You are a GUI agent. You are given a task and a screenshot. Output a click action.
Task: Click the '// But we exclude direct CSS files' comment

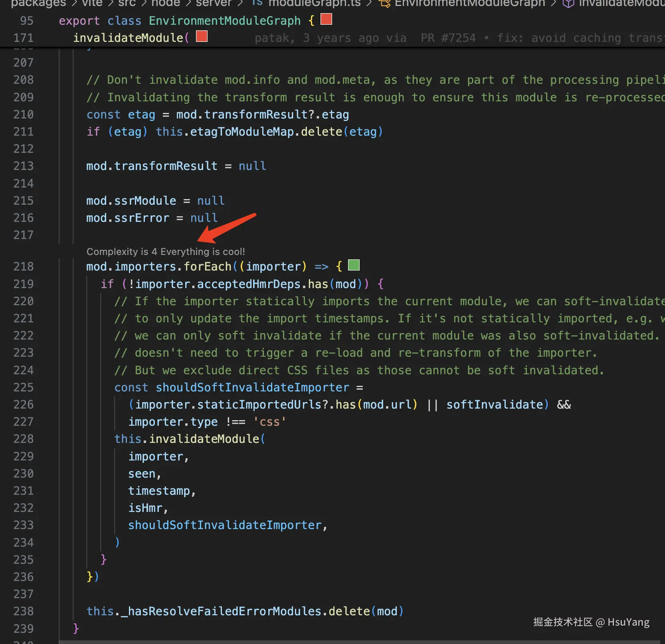[359, 370]
